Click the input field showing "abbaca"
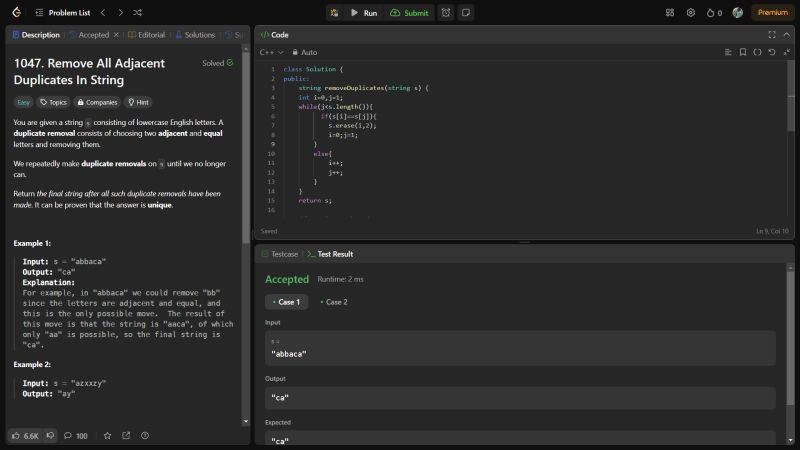Screen dimensions: 800x450 point(520,348)
